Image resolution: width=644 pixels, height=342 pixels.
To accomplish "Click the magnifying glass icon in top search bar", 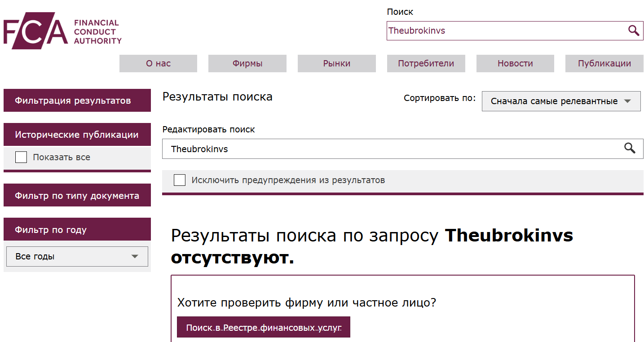I will pos(634,31).
